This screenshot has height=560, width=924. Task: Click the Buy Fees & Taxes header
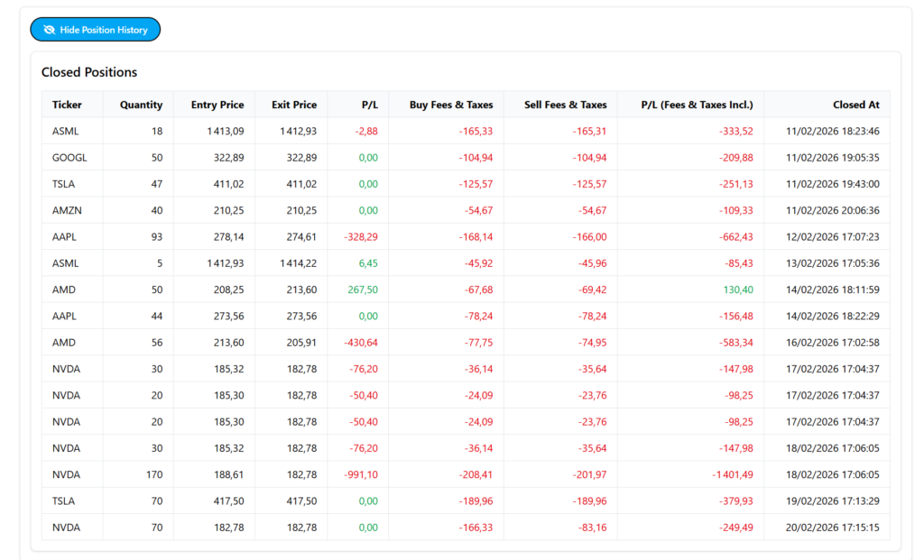coord(450,104)
